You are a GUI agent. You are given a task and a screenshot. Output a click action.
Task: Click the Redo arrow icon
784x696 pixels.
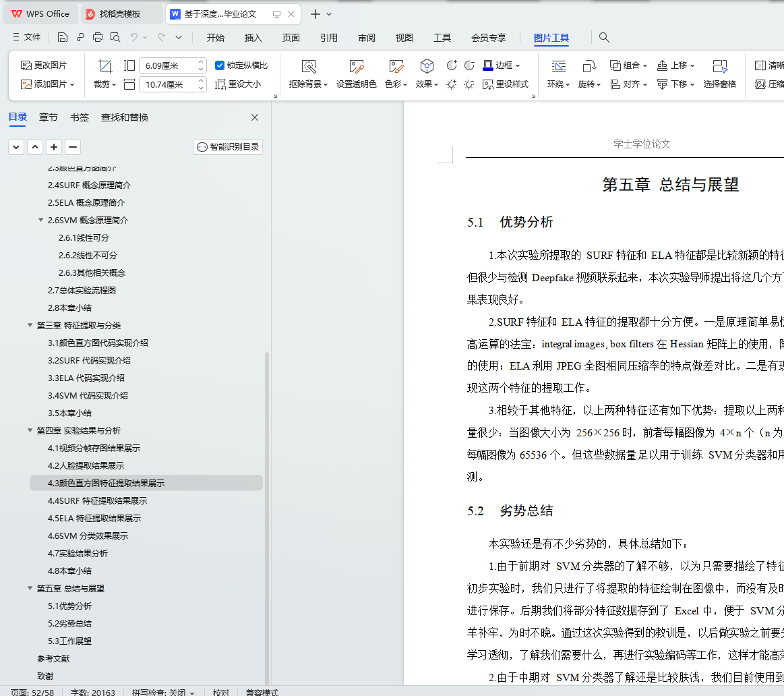pyautogui.click(x=161, y=37)
